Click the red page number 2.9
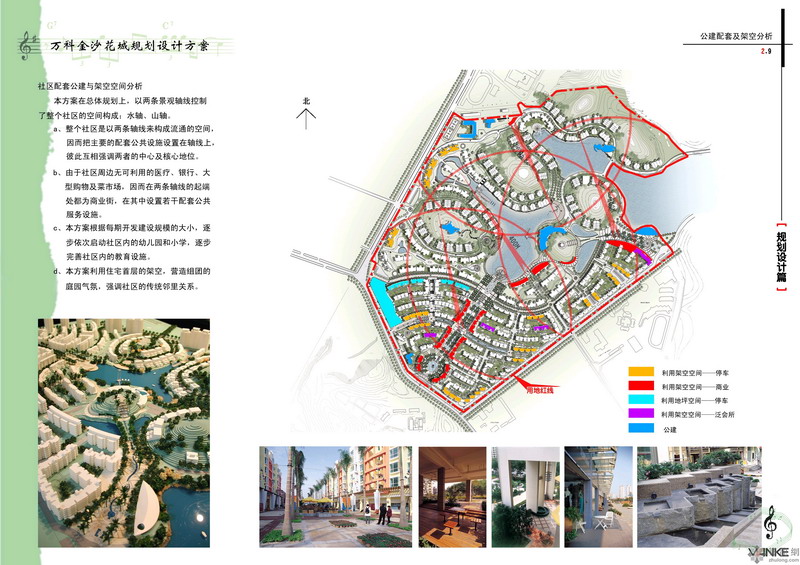 click(x=766, y=51)
